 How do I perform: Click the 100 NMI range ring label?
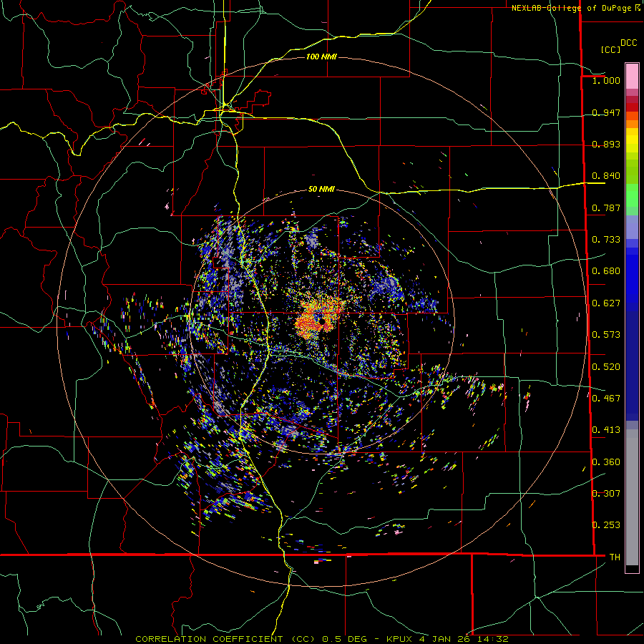click(x=321, y=57)
